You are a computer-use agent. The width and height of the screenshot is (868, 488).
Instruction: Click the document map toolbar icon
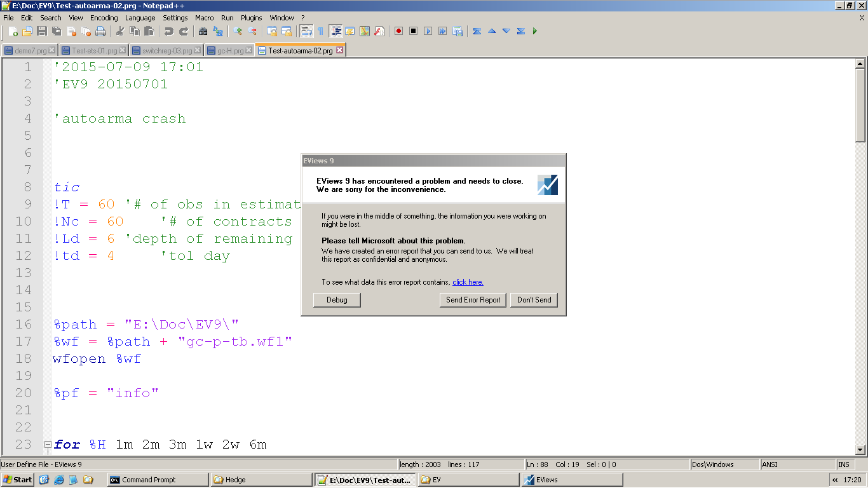click(365, 31)
